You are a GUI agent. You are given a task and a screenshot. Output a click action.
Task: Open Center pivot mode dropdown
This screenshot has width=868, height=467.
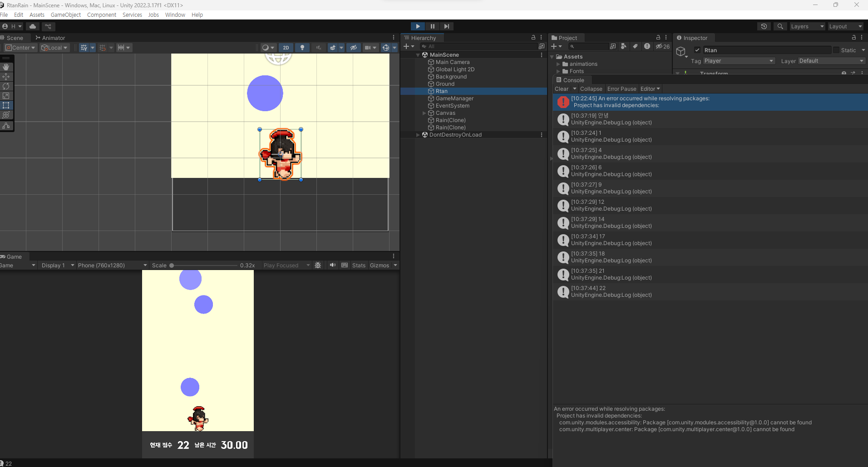pos(20,48)
